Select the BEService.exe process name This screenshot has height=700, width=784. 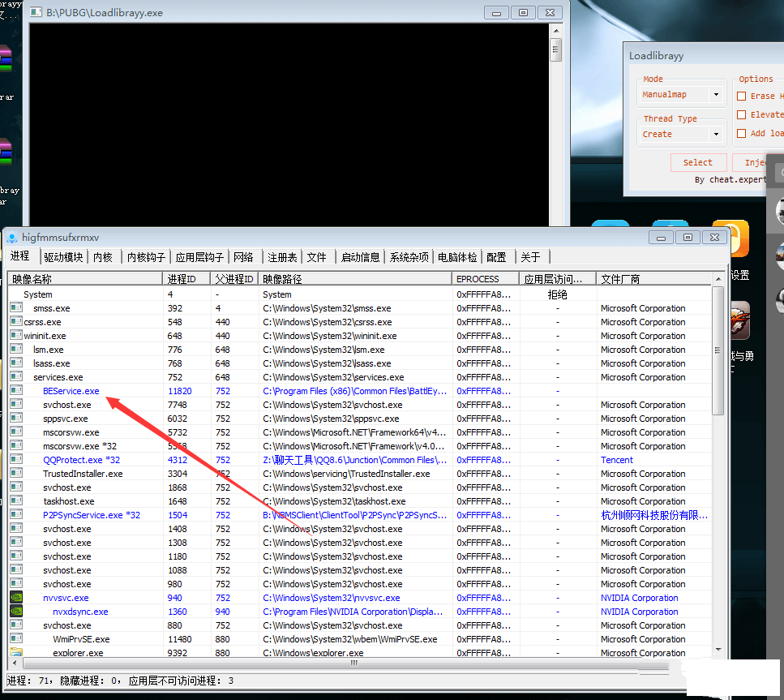[x=71, y=391]
